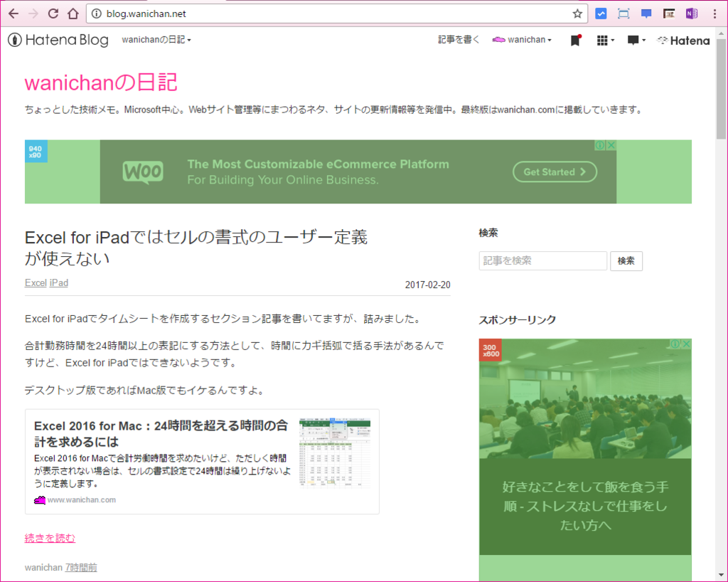
Task: Close the WooCommerce banner ad
Action: [x=611, y=145]
